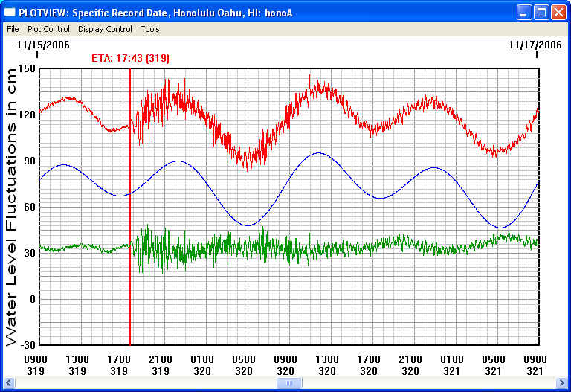Click the red 'ETA: 17:43 (319)' label
The height and width of the screenshot is (392, 571).
tap(130, 58)
